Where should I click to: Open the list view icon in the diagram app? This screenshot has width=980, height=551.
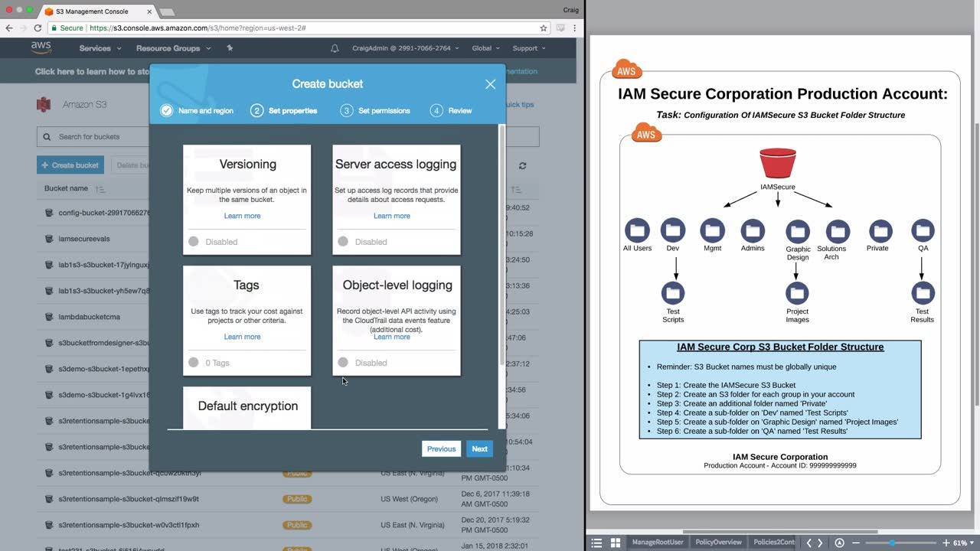(x=596, y=543)
